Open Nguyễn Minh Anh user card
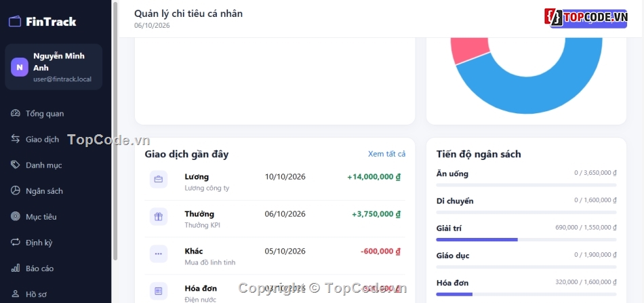644x303 pixels. 54,67
